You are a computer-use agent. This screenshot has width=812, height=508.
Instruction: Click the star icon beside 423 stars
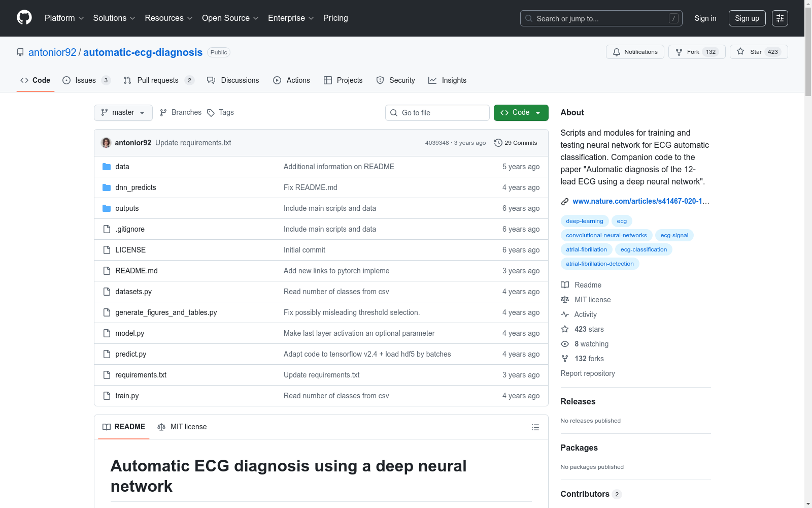point(565,329)
